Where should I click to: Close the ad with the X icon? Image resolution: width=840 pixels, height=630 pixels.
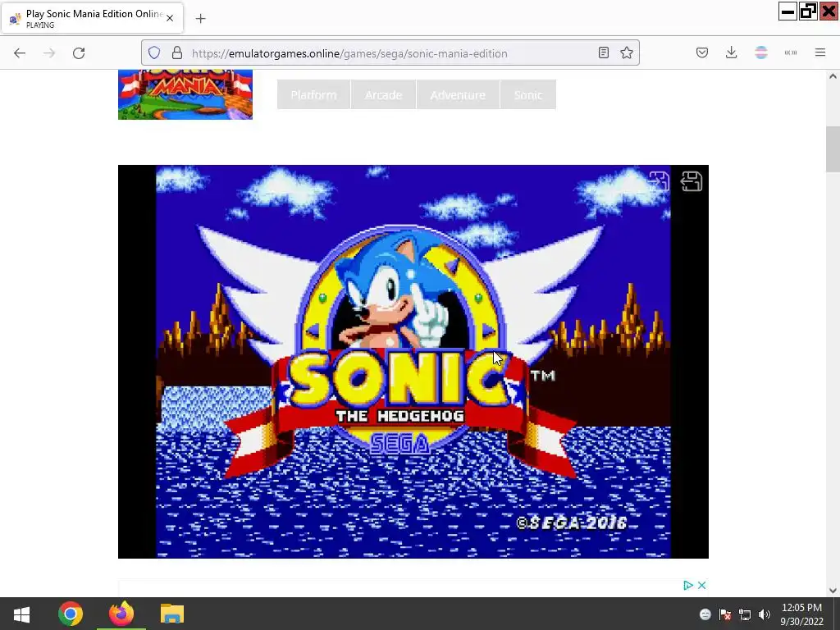(x=702, y=585)
